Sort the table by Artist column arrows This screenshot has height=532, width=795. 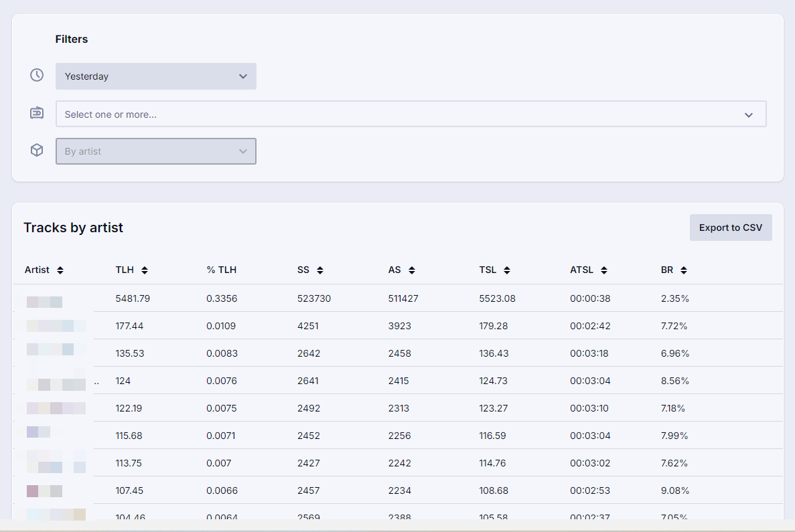pyautogui.click(x=60, y=270)
